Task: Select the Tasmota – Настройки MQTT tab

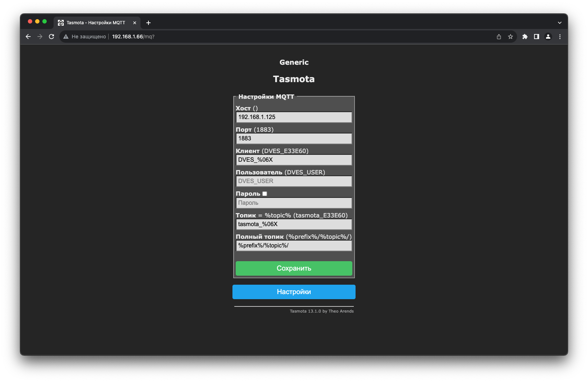Action: coord(97,23)
